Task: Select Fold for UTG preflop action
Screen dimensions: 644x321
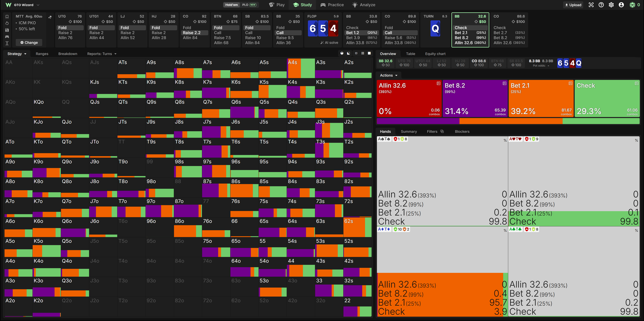Action: (70, 28)
